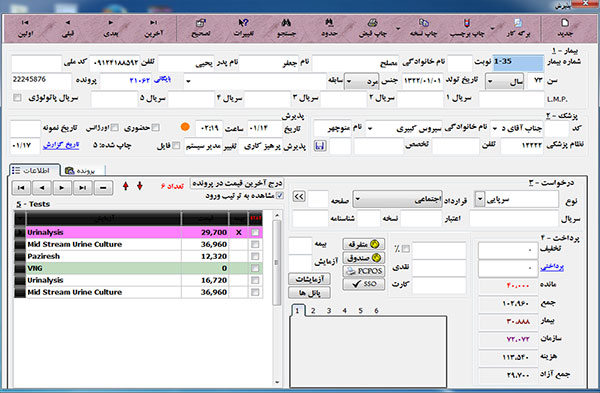Open the جستجو binoculars search tool
The height and width of the screenshot is (393, 600).
pyautogui.click(x=287, y=28)
